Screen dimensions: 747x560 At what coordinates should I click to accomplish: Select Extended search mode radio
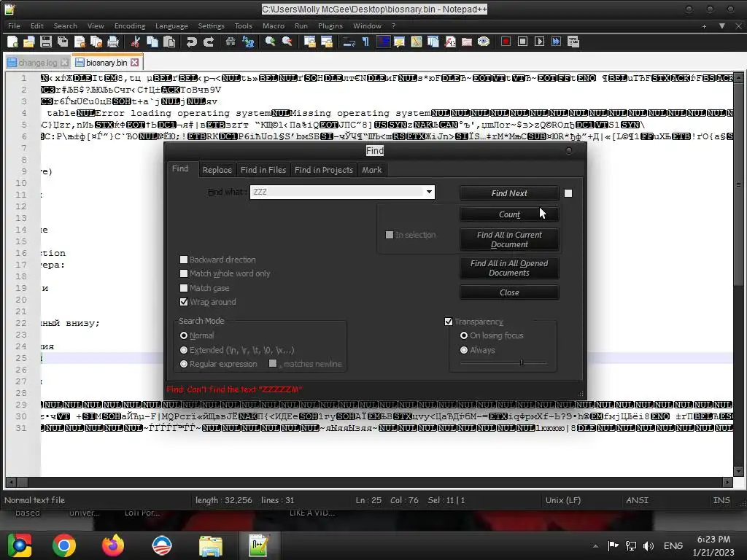coord(183,350)
